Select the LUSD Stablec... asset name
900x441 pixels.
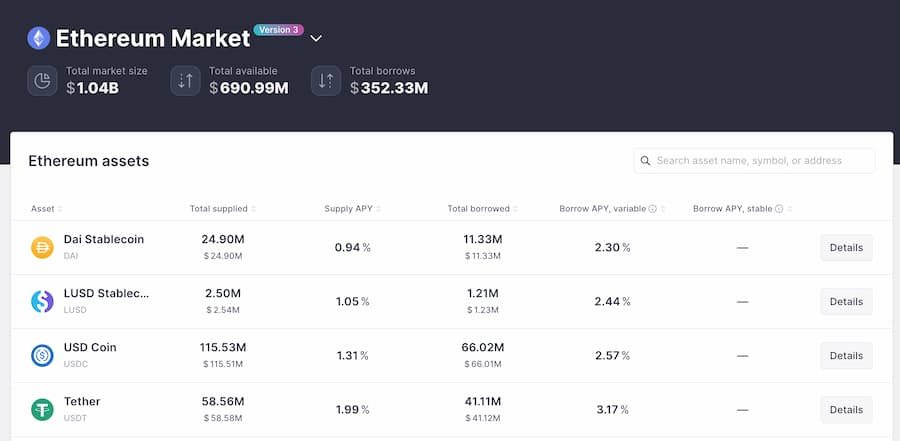pyautogui.click(x=106, y=293)
